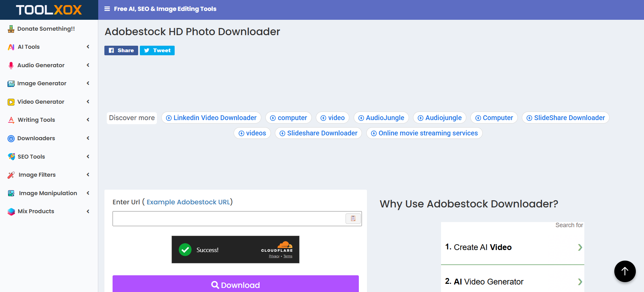Select the Linkedin Video Downloader tag

211,118
